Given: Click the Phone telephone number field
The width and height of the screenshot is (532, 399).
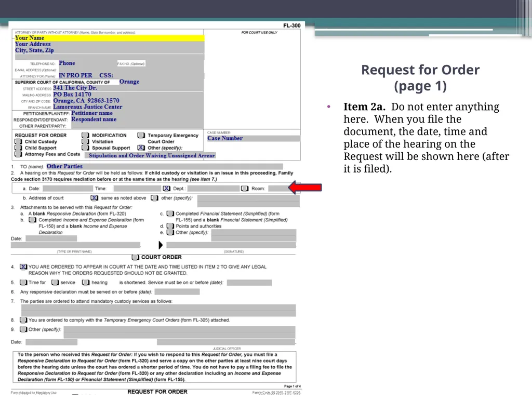Looking at the screenshot, I should pos(87,63).
